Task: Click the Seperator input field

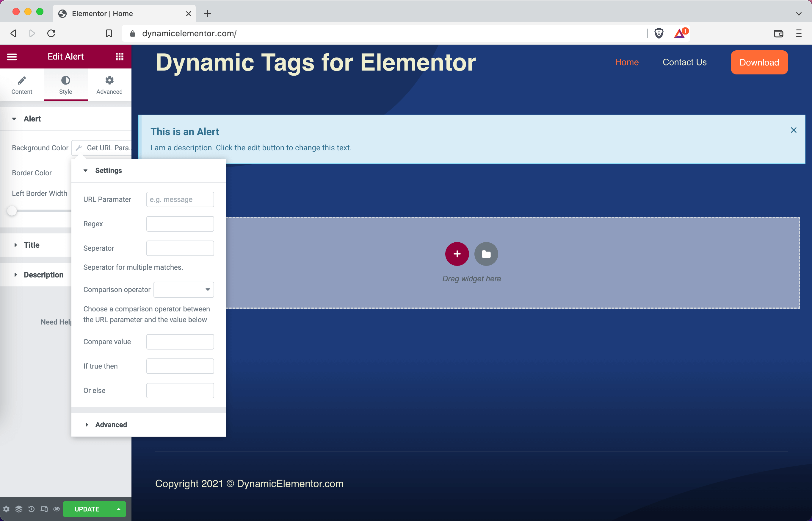Action: [180, 248]
